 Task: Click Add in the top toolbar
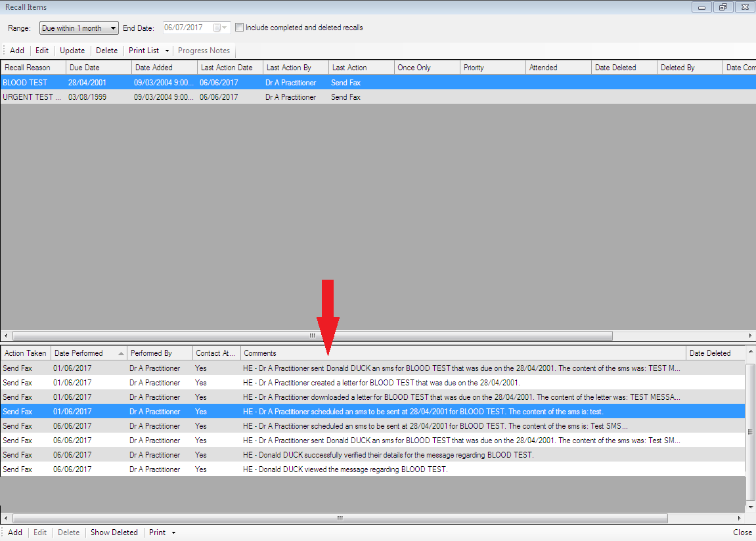coord(17,51)
